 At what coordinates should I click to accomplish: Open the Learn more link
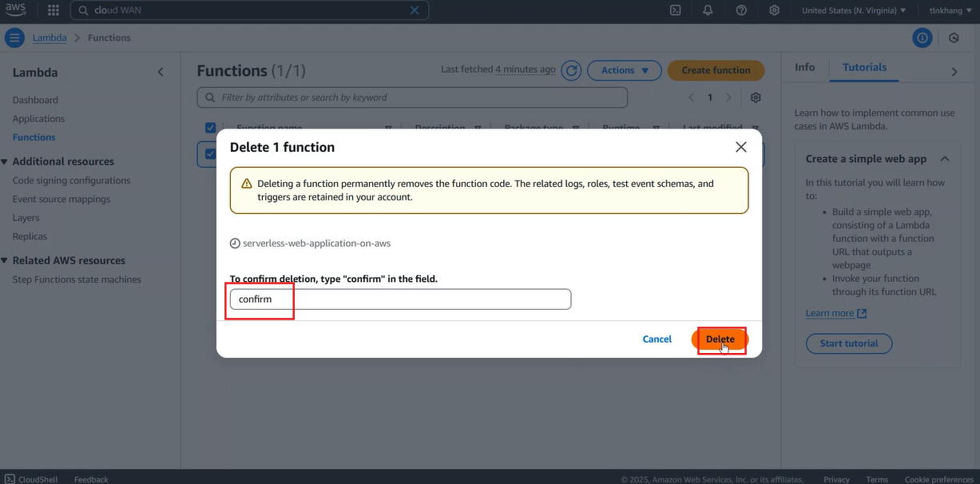tap(835, 313)
